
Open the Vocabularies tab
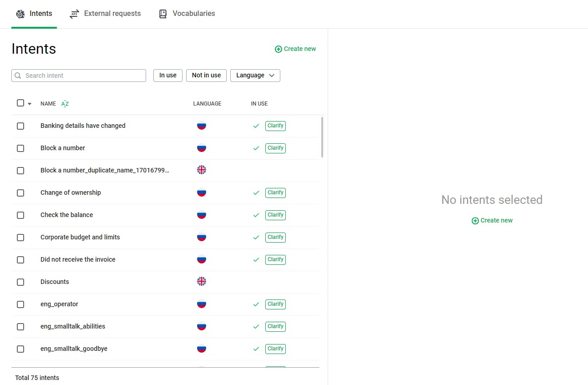point(187,14)
